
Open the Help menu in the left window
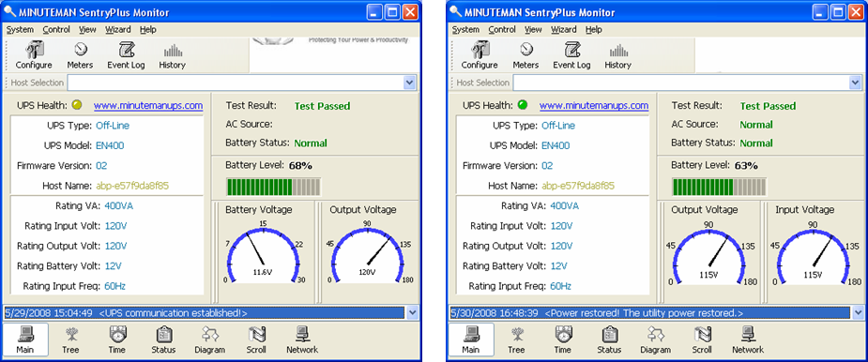coord(148,29)
